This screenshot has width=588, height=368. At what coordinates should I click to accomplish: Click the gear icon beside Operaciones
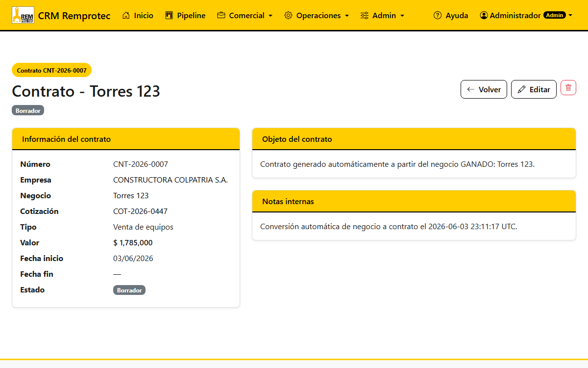289,15
